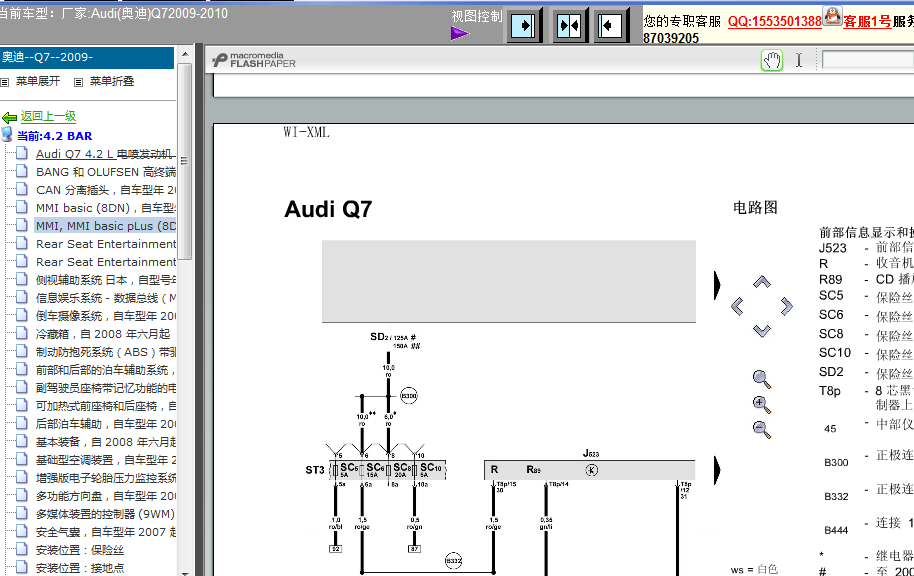Click the purple arrow under view control
This screenshot has width=914, height=576.
(459, 34)
